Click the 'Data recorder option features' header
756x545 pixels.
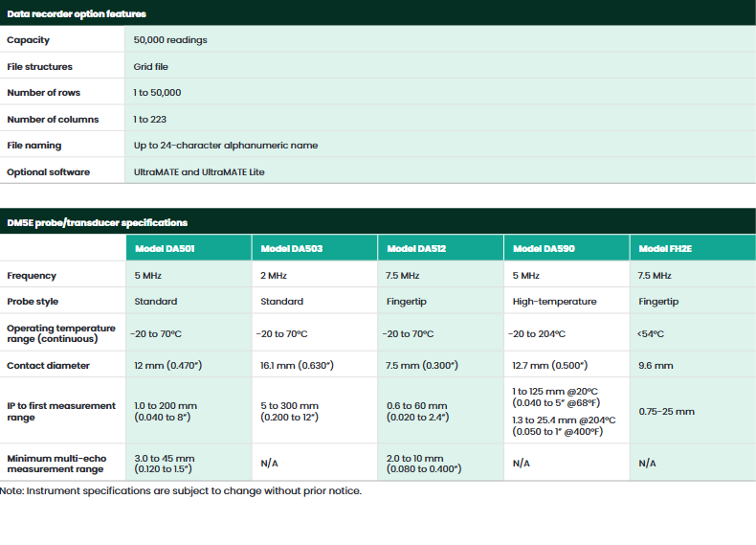[77, 13]
